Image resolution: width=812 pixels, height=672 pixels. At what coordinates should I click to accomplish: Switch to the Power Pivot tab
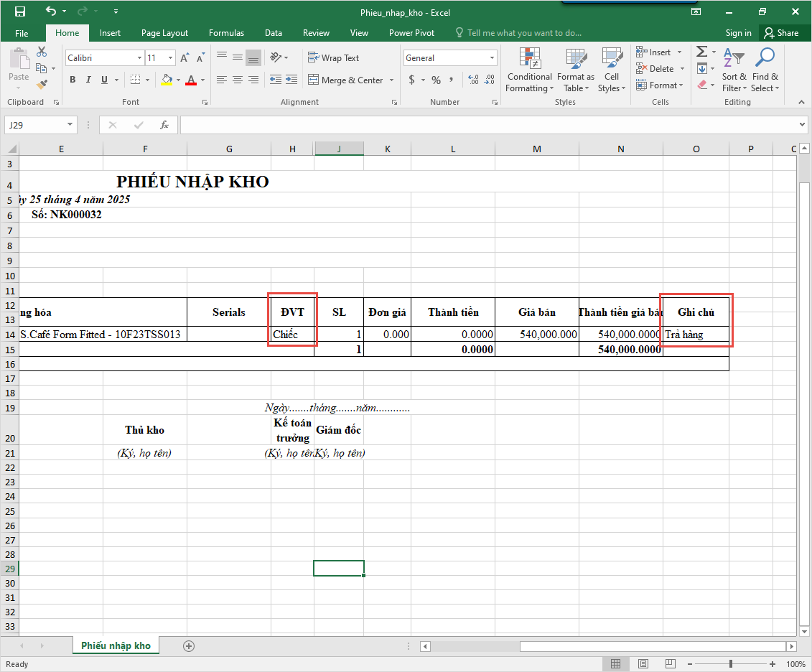tap(411, 33)
